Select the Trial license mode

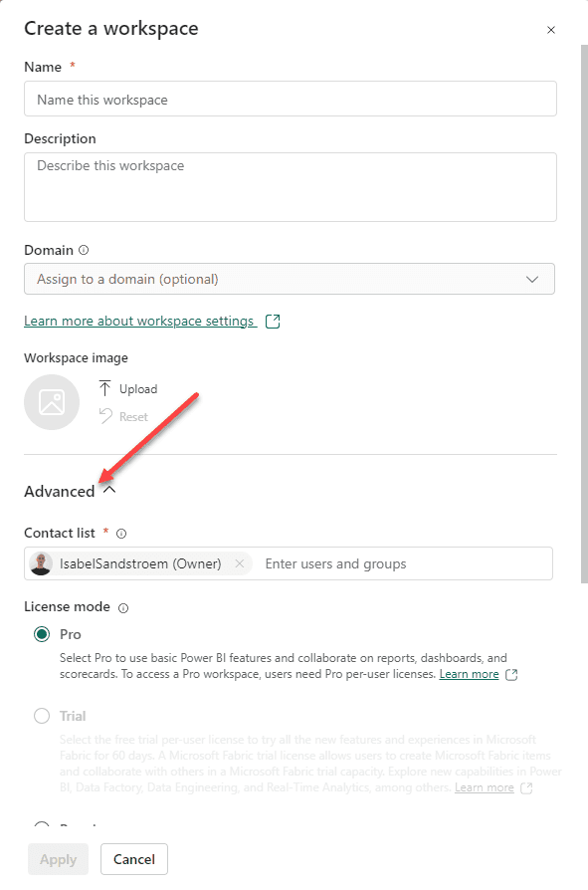[42, 716]
